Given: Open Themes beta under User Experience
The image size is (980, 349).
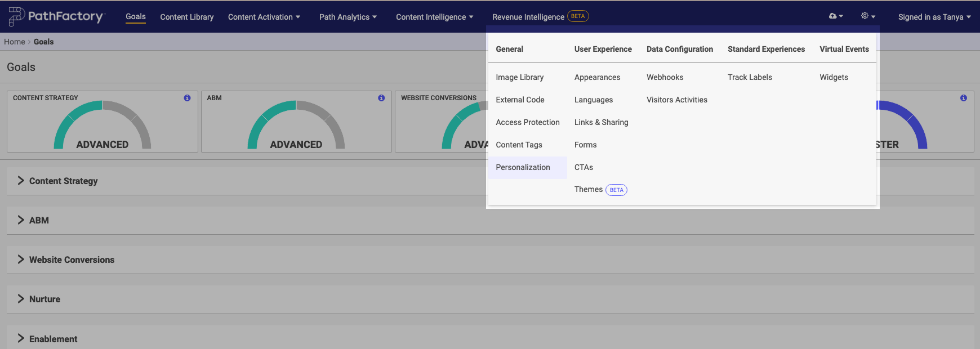Looking at the screenshot, I should (589, 190).
